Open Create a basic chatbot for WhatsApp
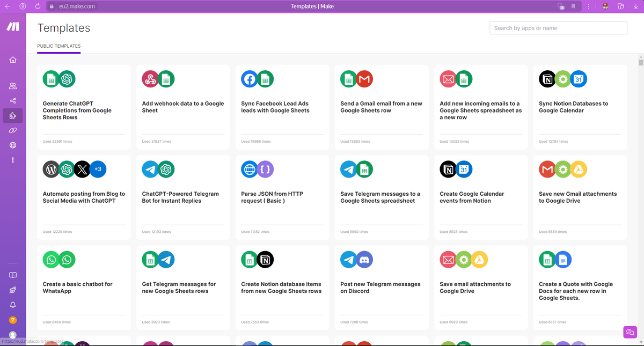Image resolution: width=644 pixels, height=346 pixels. (84, 288)
